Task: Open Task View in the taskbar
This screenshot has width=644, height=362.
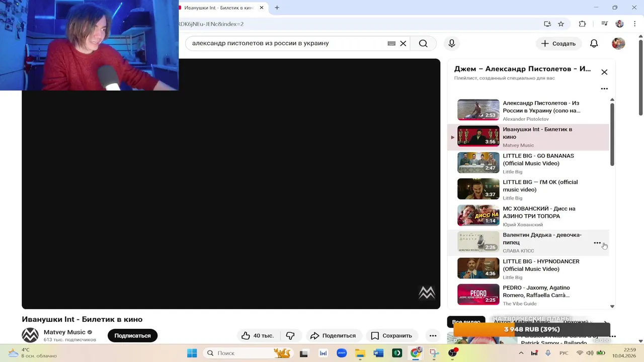Action: point(303,353)
